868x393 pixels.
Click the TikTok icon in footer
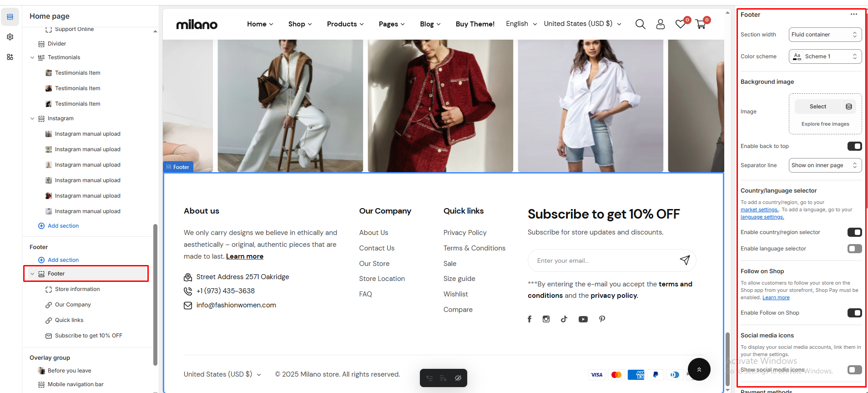564,319
